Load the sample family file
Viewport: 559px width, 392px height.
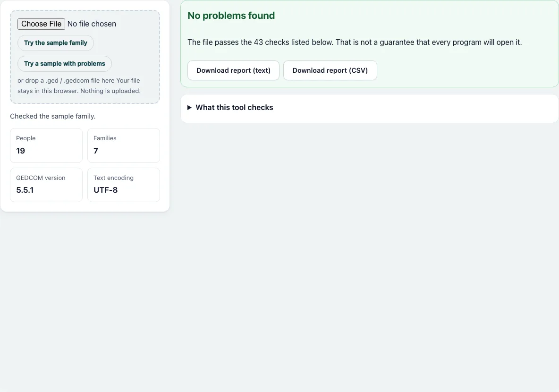(x=56, y=43)
